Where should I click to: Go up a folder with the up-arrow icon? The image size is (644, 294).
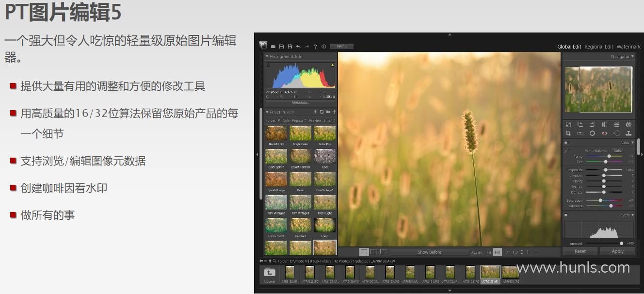point(270,261)
